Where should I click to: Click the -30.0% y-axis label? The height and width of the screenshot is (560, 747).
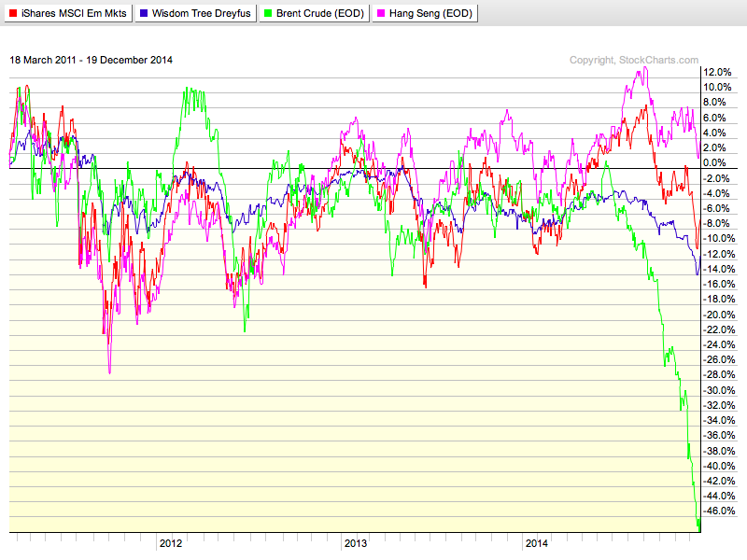point(719,390)
